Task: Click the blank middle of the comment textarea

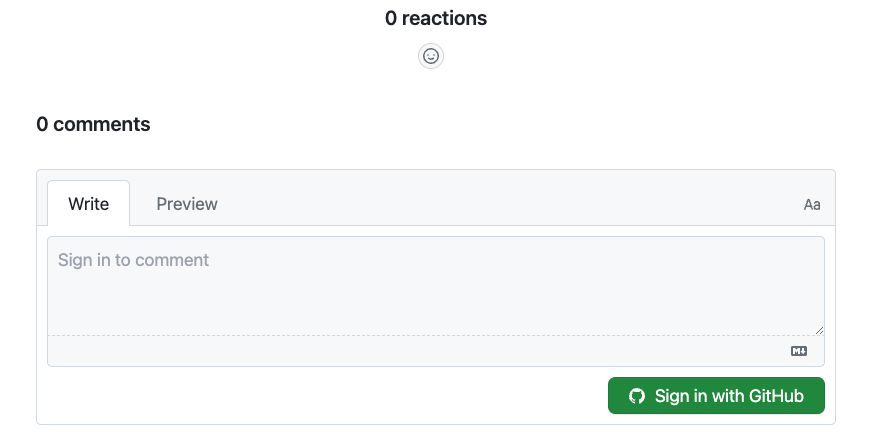Action: pyautogui.click(x=435, y=295)
